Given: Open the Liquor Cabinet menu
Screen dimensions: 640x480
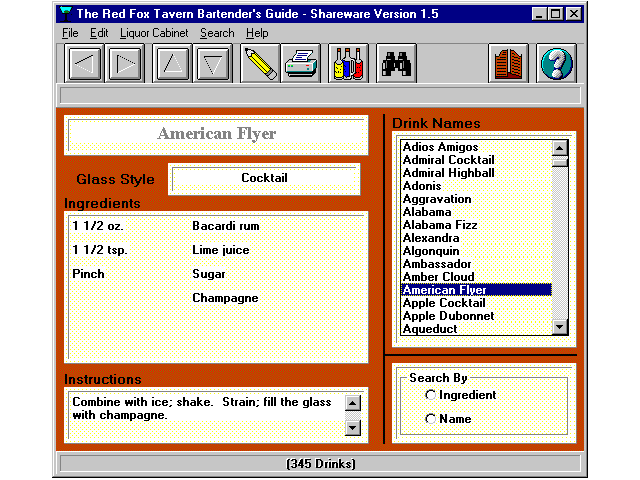Looking at the screenshot, I should tap(154, 33).
